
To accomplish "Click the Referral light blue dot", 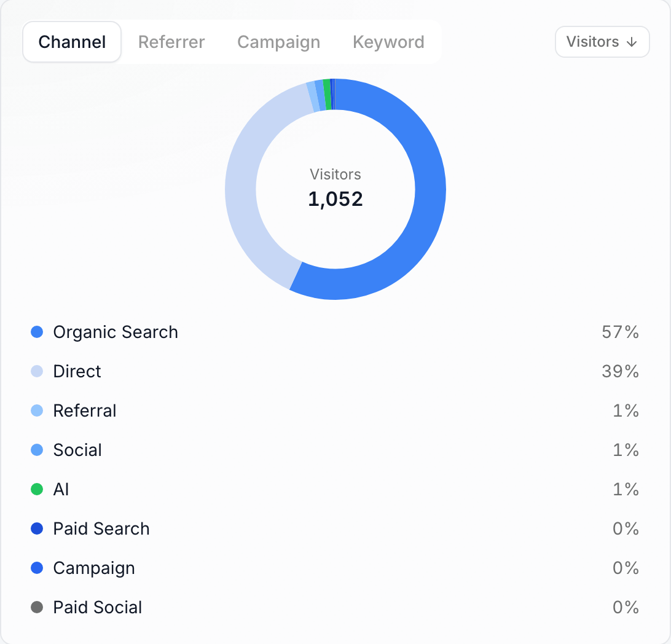I will click(37, 410).
